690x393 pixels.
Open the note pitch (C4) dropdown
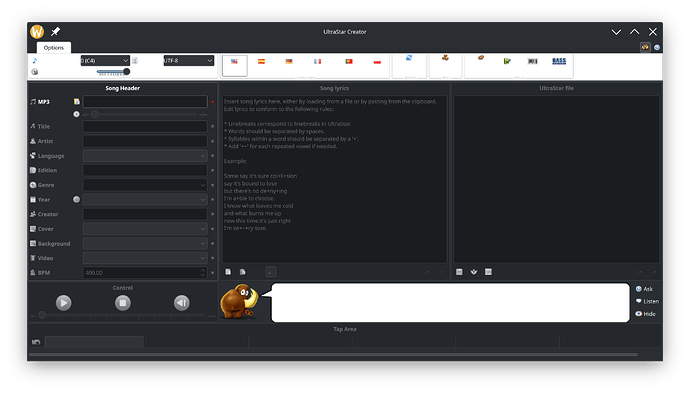click(105, 60)
